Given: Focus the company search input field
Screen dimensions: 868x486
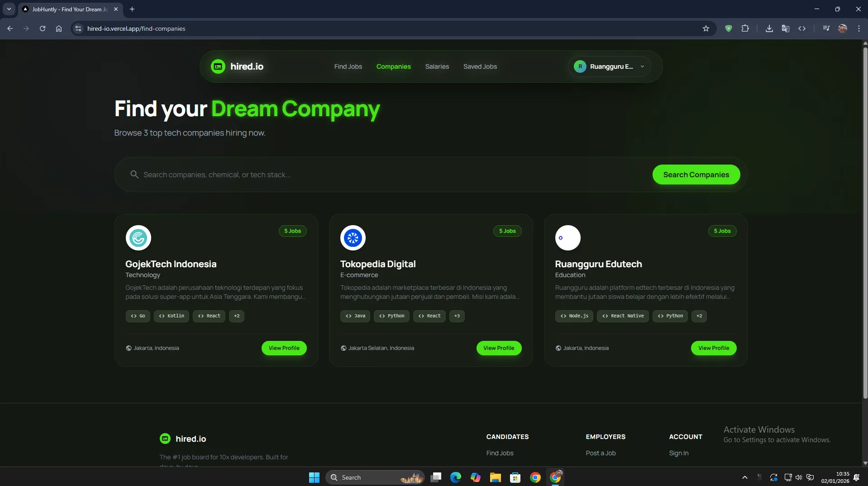Looking at the screenshot, I should coord(389,175).
